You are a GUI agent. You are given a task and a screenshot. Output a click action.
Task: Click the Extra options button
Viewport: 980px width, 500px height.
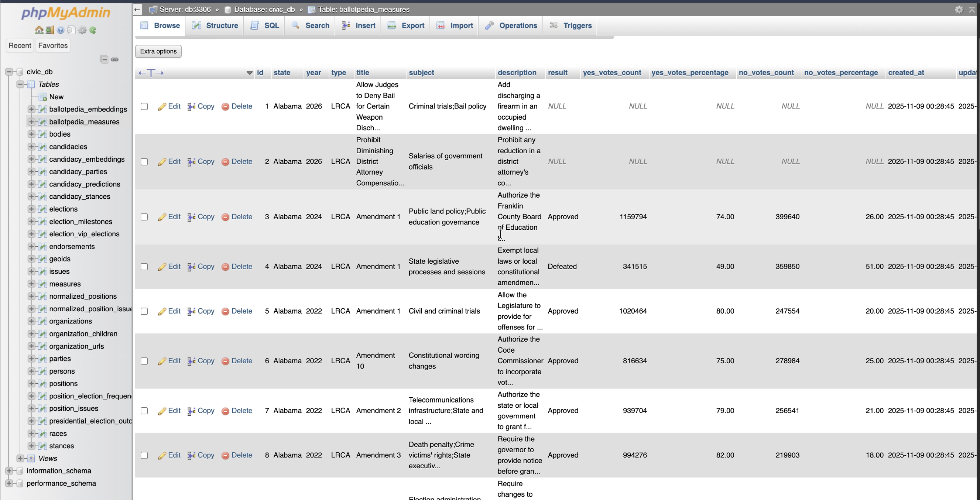158,51
